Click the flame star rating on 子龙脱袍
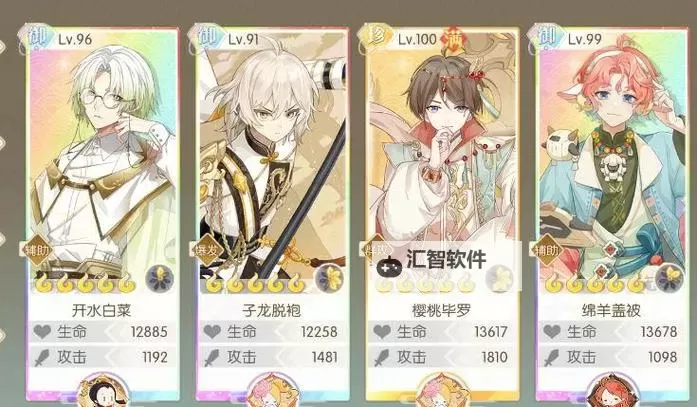 click(253, 283)
